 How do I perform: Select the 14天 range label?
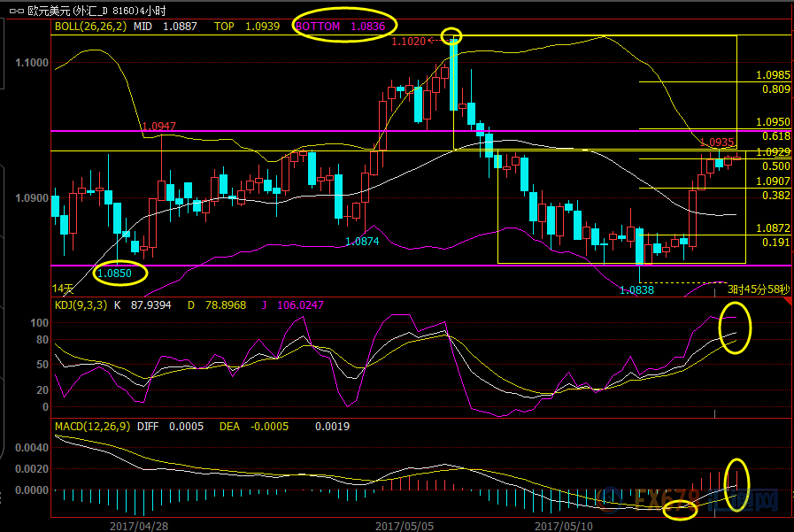(x=63, y=289)
